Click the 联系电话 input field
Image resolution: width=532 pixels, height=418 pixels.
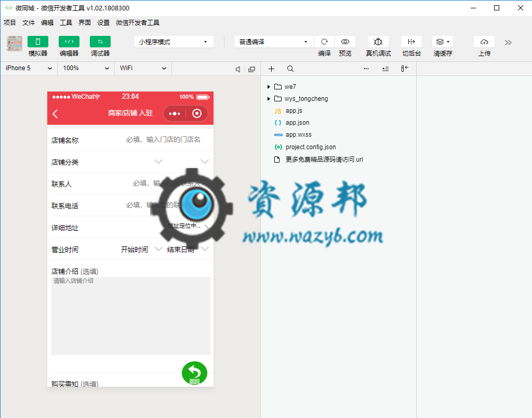click(x=164, y=205)
